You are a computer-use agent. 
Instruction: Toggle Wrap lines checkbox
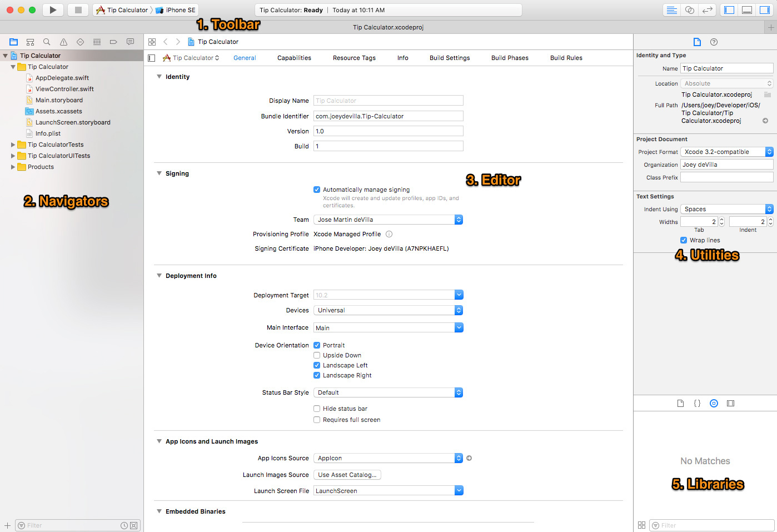pos(684,240)
